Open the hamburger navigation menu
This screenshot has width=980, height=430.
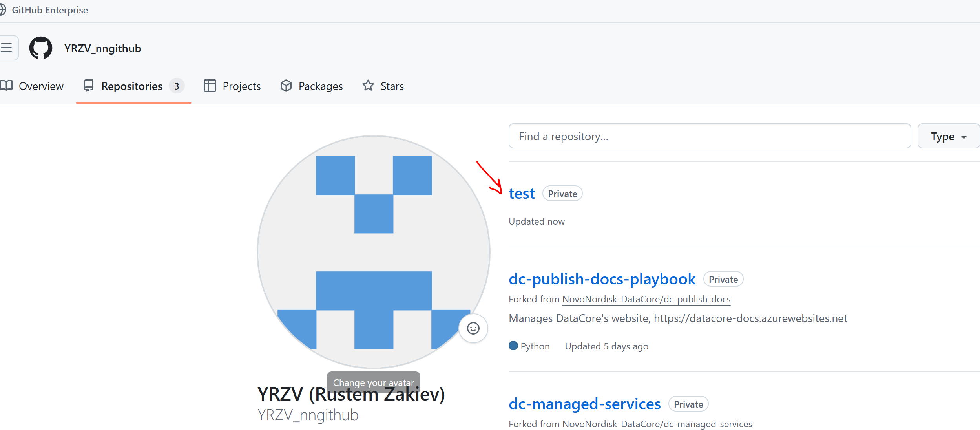click(x=7, y=48)
